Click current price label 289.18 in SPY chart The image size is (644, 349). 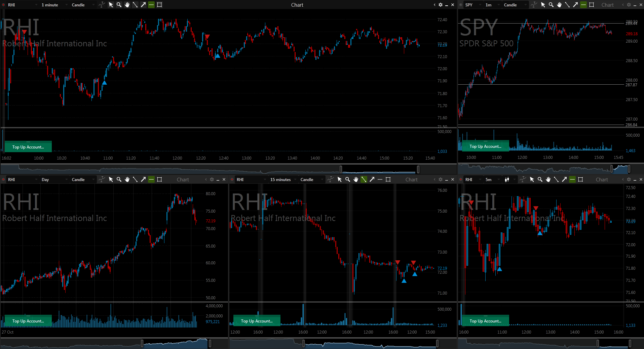click(x=632, y=34)
